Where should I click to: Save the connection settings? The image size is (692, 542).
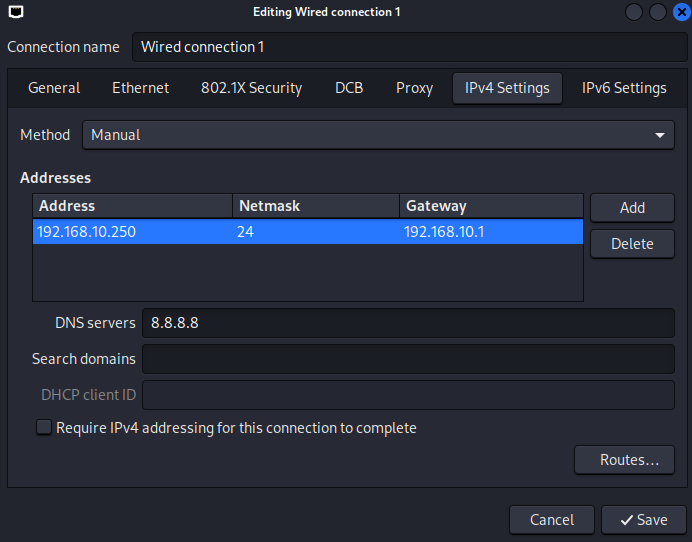(x=643, y=520)
